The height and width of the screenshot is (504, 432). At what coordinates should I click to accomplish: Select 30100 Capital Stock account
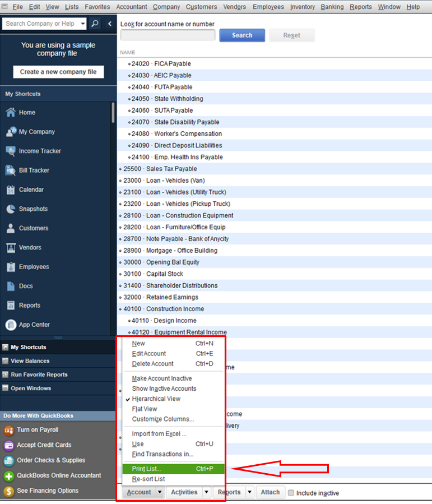(275, 274)
